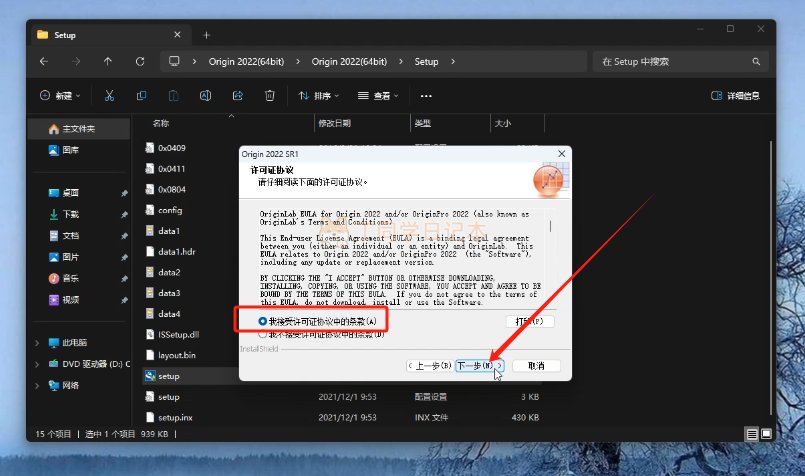805x476 pixels.
Task: Click the Delete trash can icon
Action: [269, 96]
